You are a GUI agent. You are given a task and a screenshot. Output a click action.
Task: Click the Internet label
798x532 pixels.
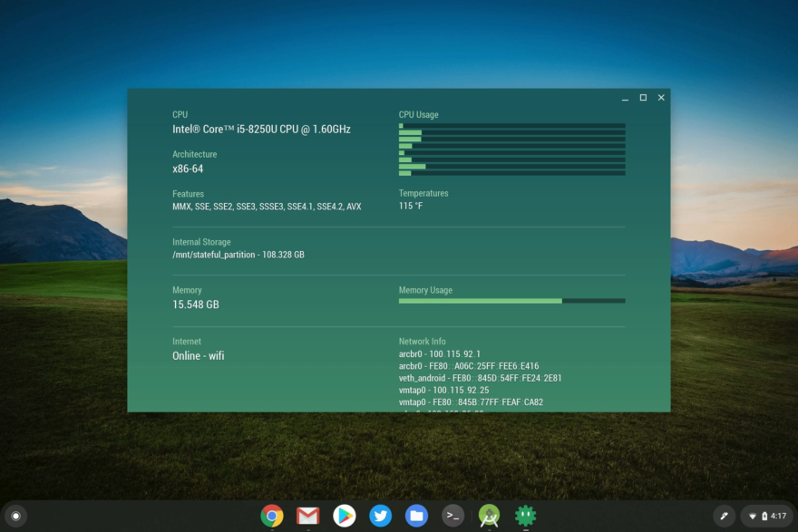(x=186, y=342)
